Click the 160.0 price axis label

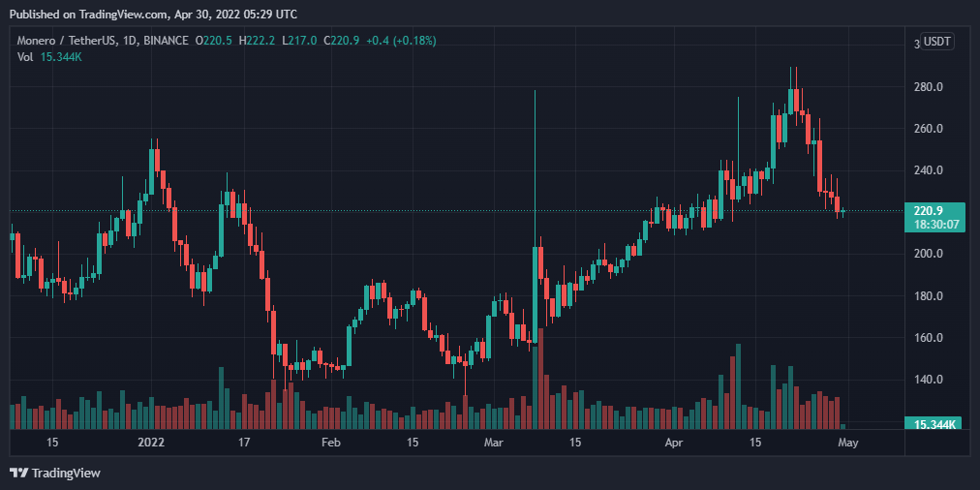point(928,338)
